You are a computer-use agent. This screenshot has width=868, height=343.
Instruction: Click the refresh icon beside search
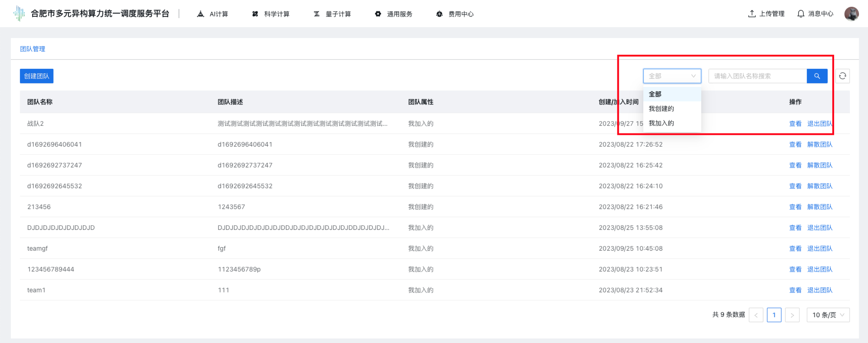(x=842, y=76)
